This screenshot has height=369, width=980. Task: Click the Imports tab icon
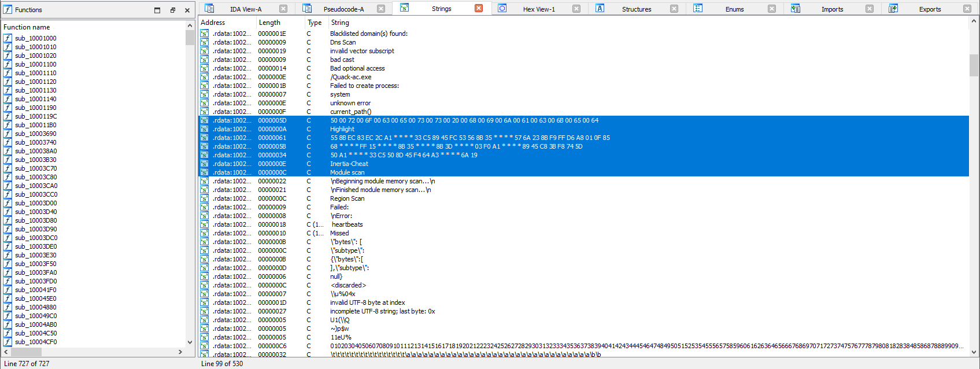tap(796, 9)
